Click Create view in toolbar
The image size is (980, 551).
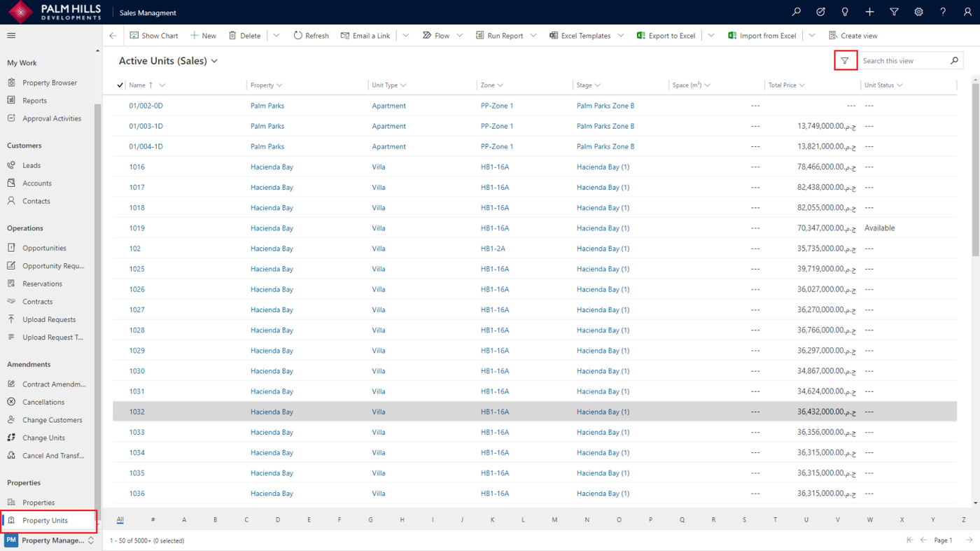[x=853, y=36]
